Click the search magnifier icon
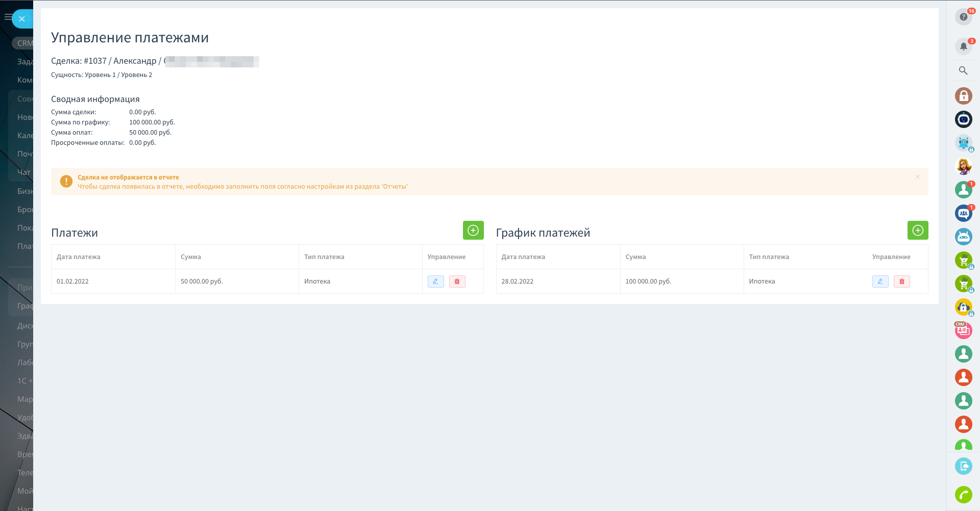This screenshot has height=511, width=980. [x=963, y=71]
